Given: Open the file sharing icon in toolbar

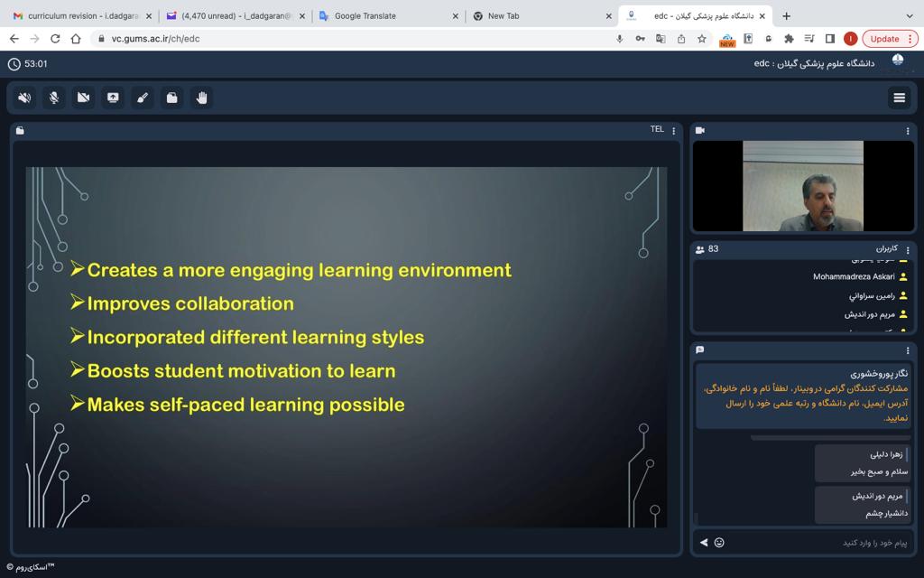Looking at the screenshot, I should point(172,98).
